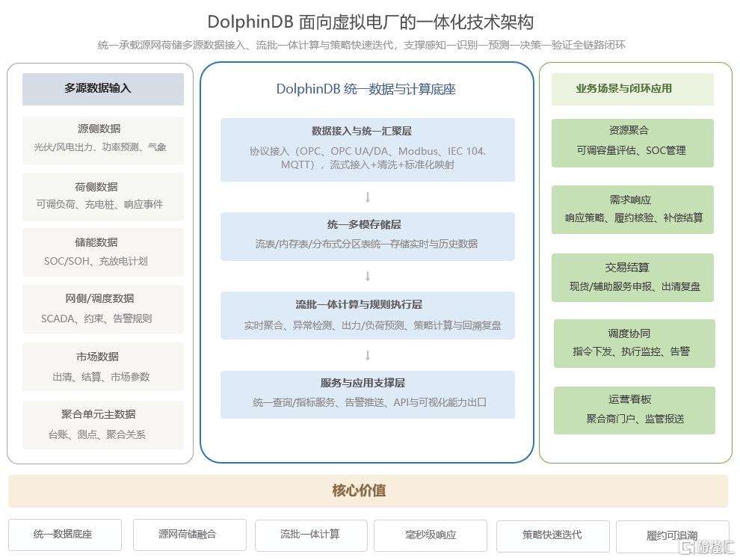Select the "储能数据" card

coord(103,252)
